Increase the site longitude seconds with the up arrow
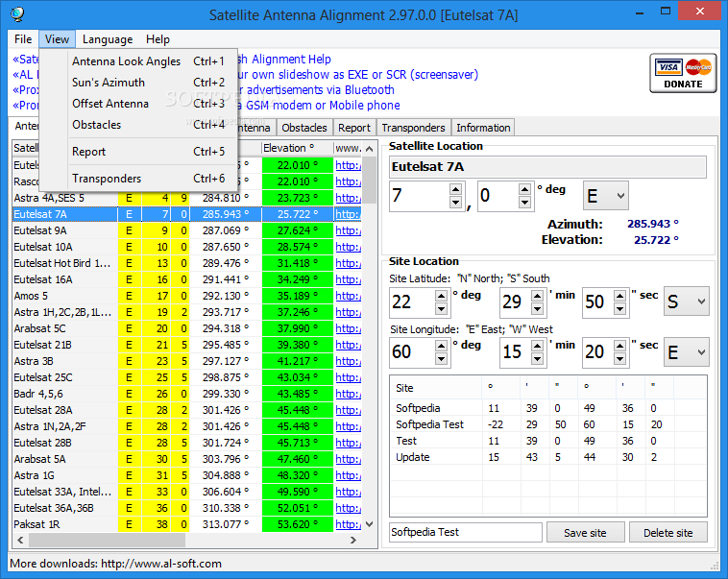This screenshot has height=579, width=728. [x=619, y=346]
